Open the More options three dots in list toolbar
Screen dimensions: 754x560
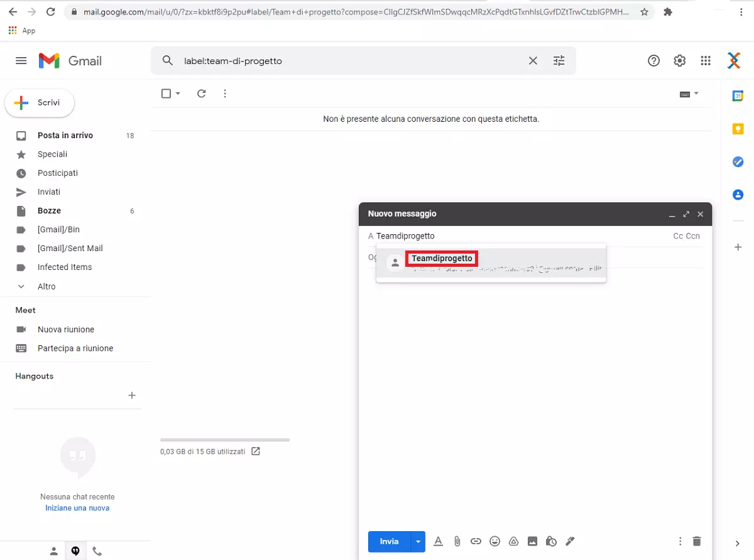tap(225, 94)
